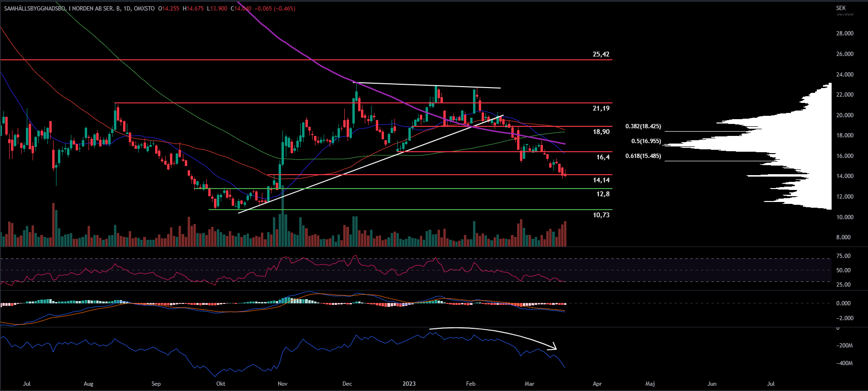Click 75.00 on the RSI scale
This screenshot has width=868, height=391.
tap(843, 256)
